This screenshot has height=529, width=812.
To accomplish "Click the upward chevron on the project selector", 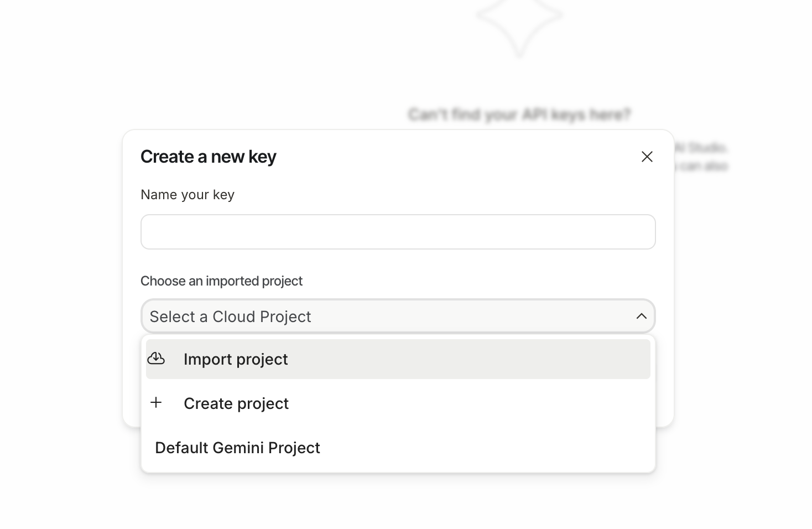I will coord(641,316).
